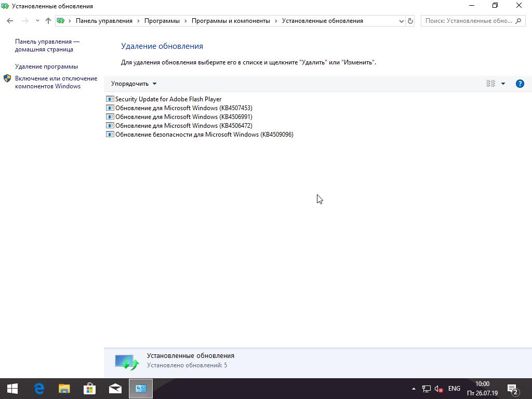Screen dimensions: 532x399
Task: Open Microsoft Edge from taskbar
Action: pos(39,389)
